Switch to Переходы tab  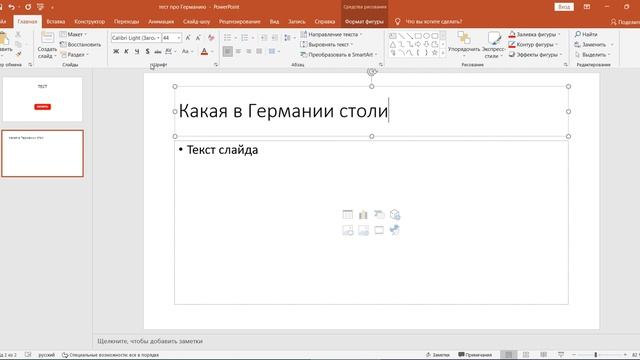(126, 22)
